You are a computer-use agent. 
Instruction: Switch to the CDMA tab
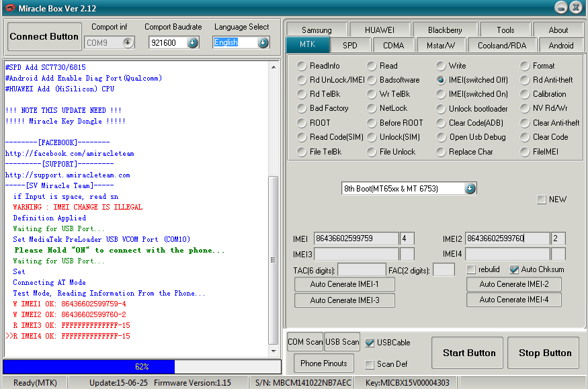point(393,45)
